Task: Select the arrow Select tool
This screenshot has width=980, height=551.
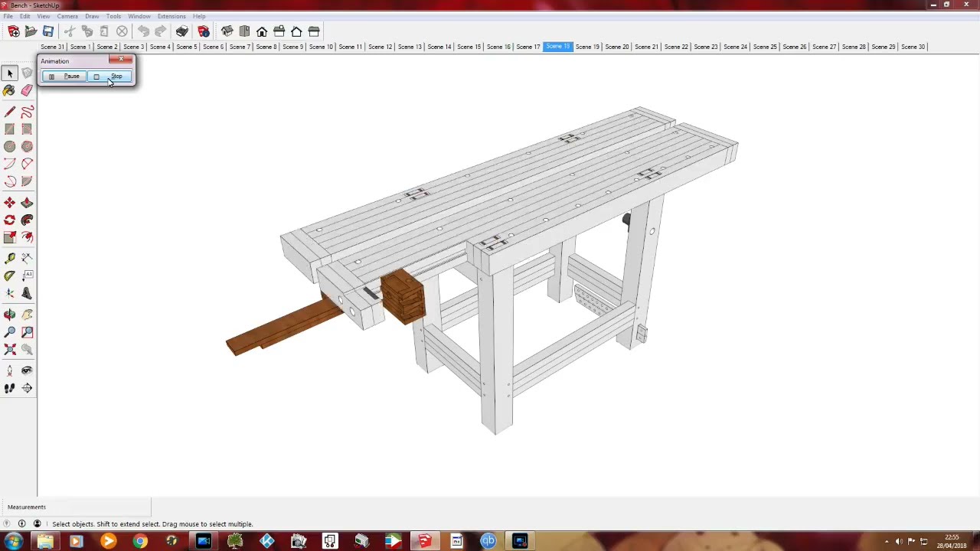Action: pos(10,73)
